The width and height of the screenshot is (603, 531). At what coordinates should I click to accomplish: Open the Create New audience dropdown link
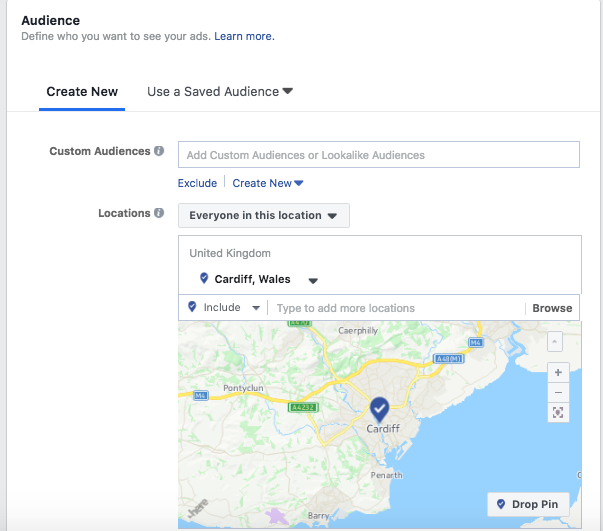[x=267, y=183]
